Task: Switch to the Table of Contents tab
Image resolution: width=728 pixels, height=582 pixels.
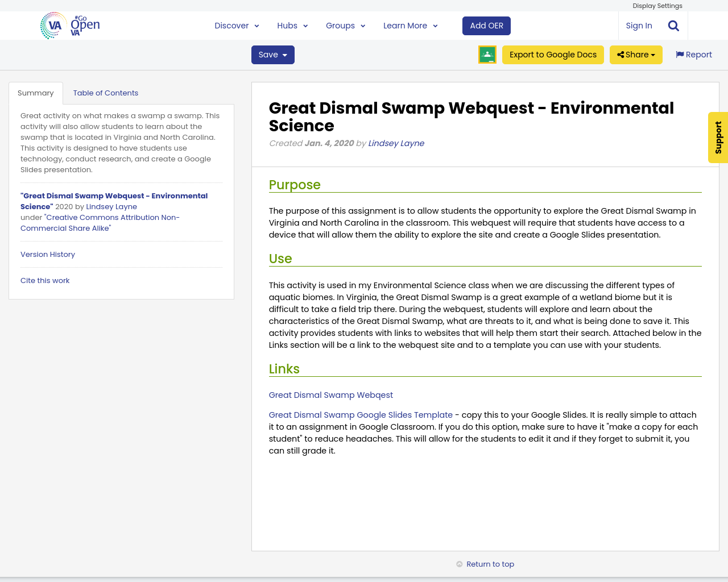Action: pos(105,93)
